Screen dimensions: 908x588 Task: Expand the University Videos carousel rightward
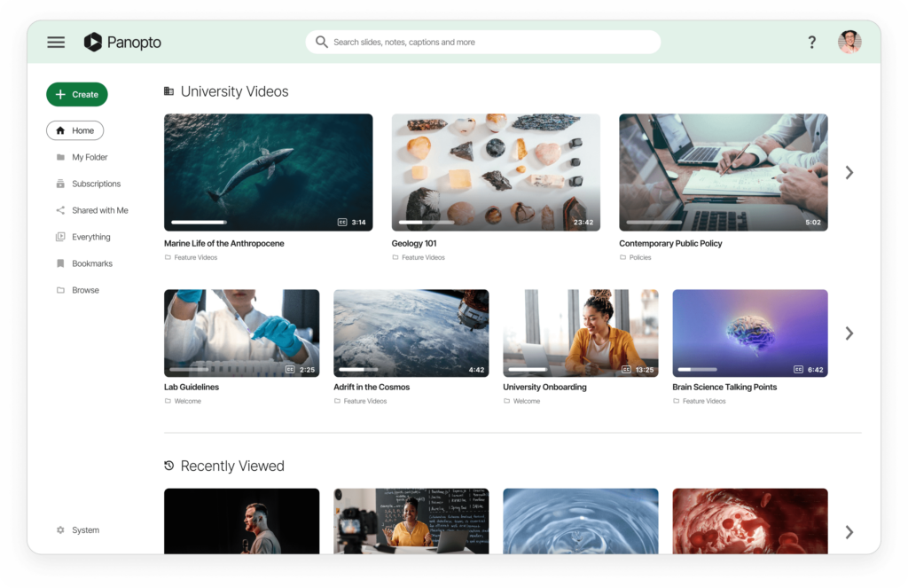click(849, 172)
